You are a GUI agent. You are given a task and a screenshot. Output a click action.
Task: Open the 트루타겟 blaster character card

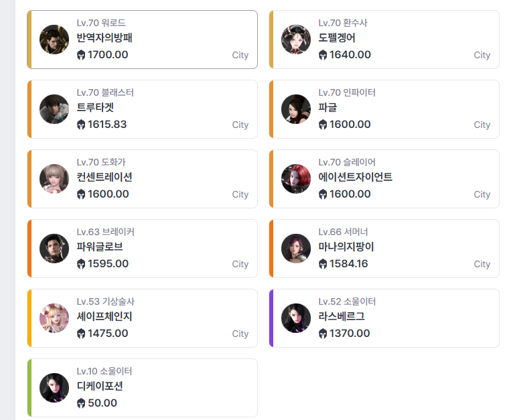point(143,109)
